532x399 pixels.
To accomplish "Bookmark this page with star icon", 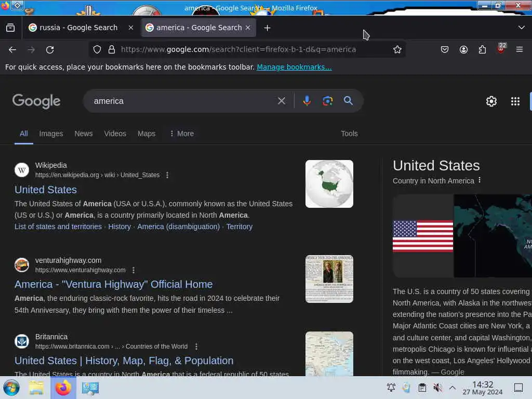I will [x=397, y=49].
